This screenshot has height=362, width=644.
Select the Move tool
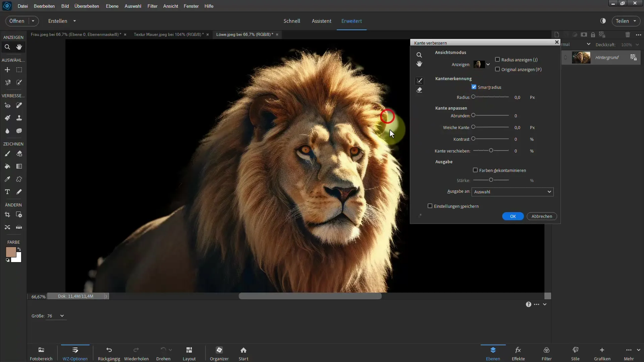tap(7, 70)
